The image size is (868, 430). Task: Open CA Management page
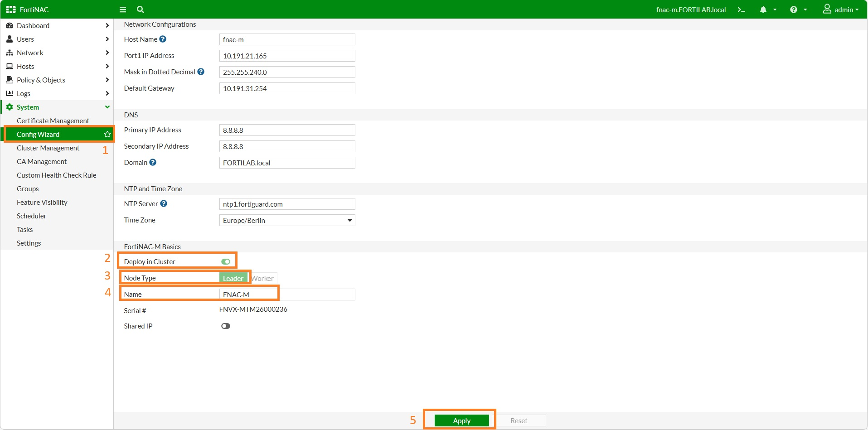click(x=42, y=162)
